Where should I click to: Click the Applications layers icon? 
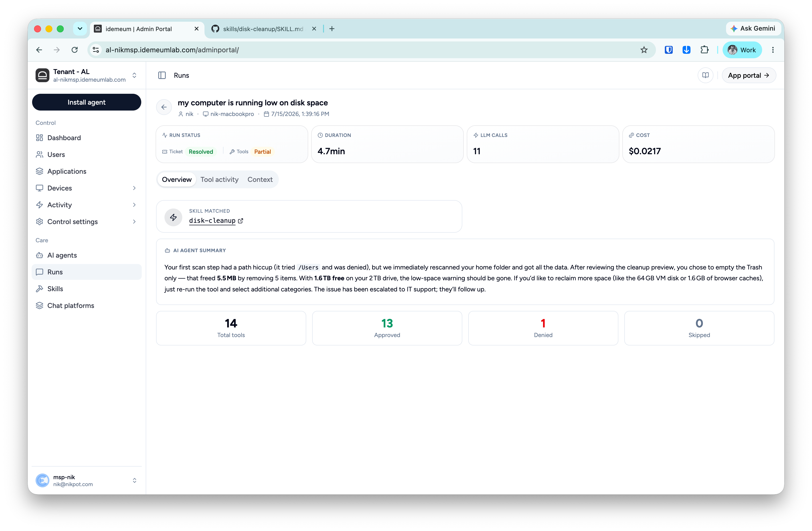[x=40, y=171]
